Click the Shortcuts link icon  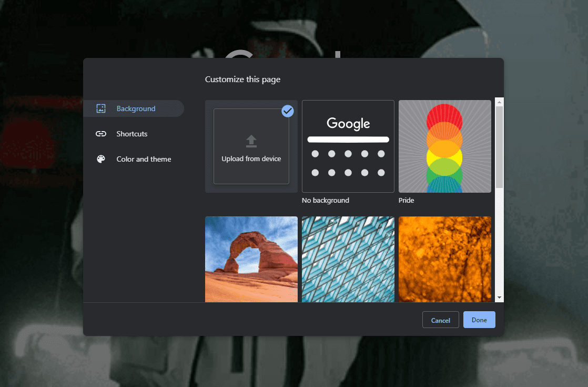[x=101, y=134]
